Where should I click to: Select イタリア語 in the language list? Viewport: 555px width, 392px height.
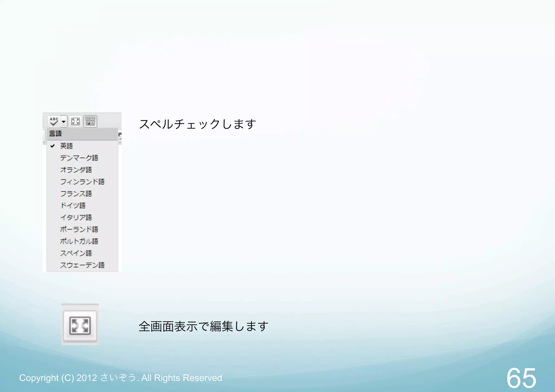coord(82,218)
